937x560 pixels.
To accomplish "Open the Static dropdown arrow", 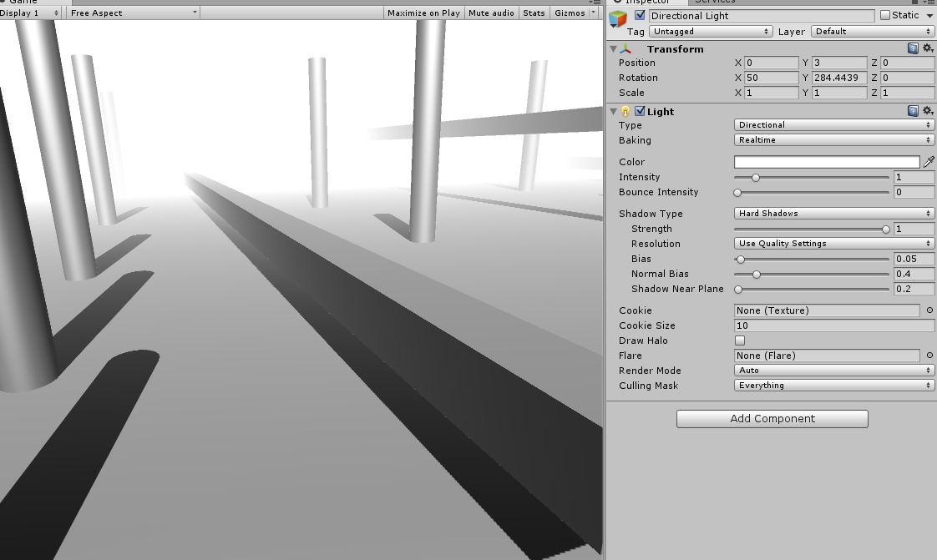I will 929,16.
